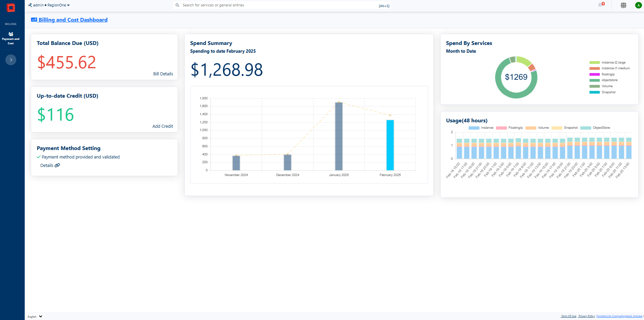
Task: Click the cyan February 2025 bar
Action: click(390, 145)
